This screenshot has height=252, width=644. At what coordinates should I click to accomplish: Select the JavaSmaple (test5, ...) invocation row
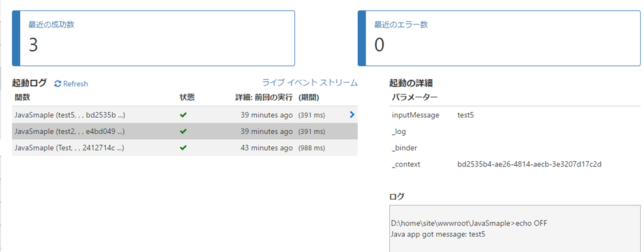pos(70,115)
